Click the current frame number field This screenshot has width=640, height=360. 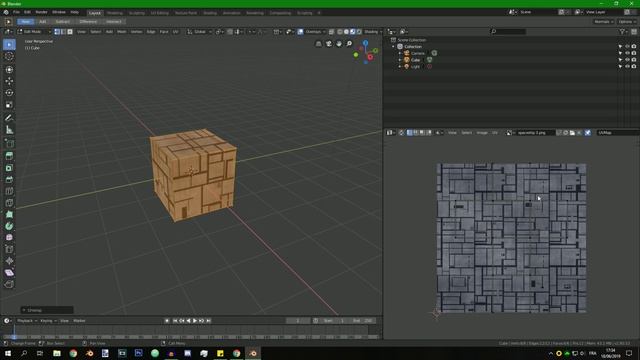(298, 321)
